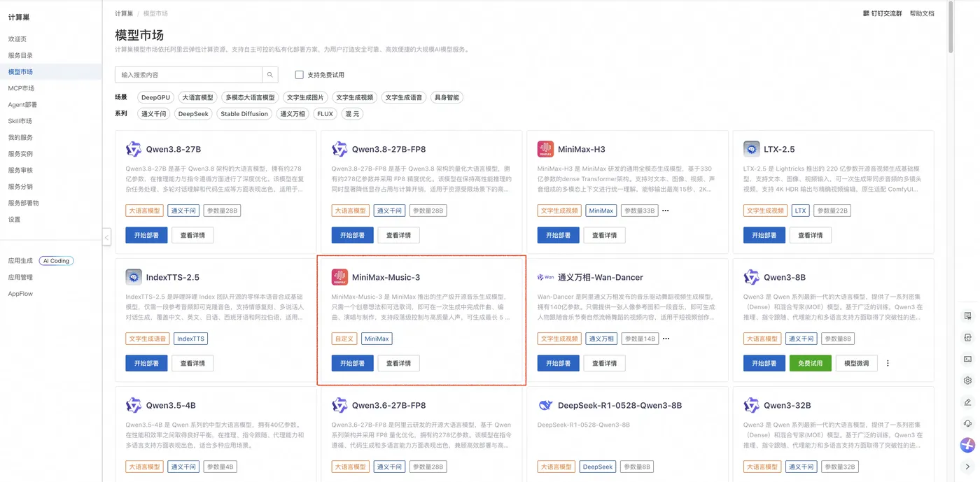Filter by Stable Diffusion series tag
The image size is (980, 482).
(244, 114)
